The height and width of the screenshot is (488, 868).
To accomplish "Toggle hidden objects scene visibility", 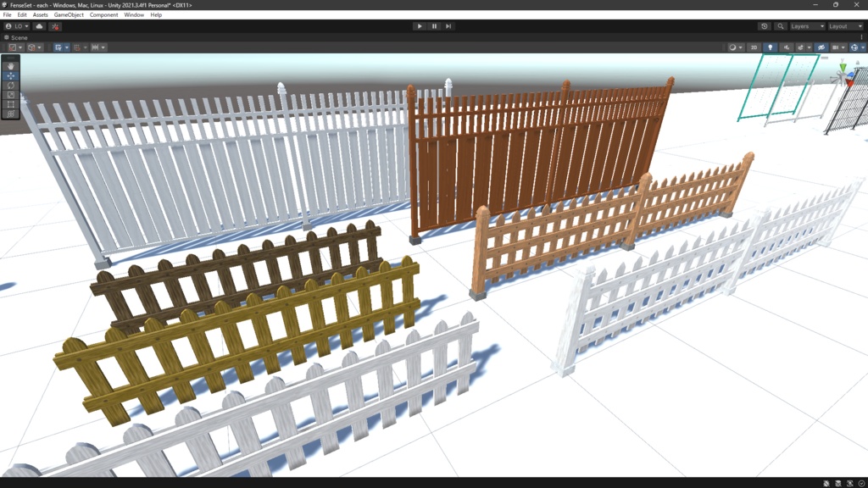I will 821,47.
